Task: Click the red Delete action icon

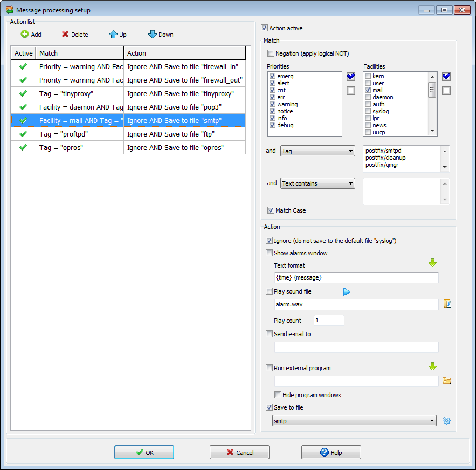Action: [65, 35]
